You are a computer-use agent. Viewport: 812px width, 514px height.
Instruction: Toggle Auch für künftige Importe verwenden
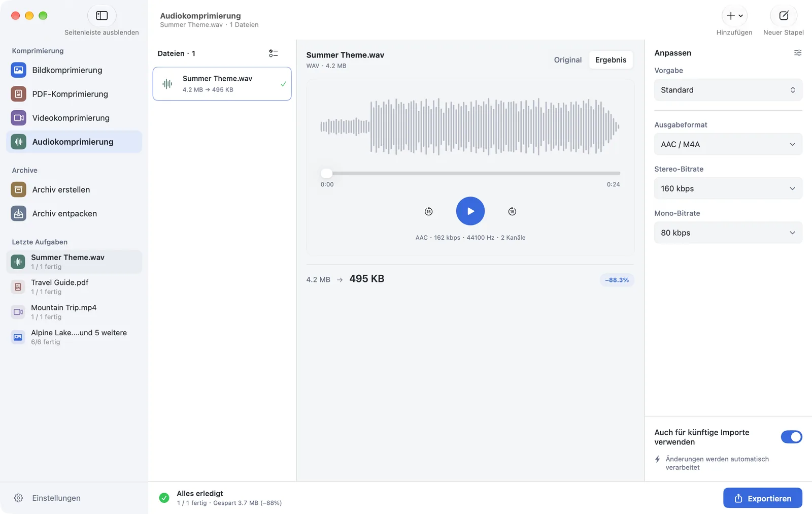click(x=791, y=437)
